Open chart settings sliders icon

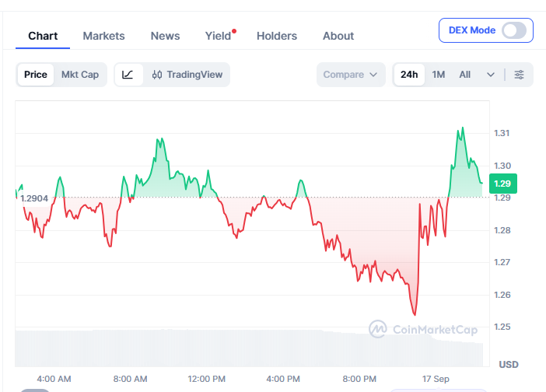[x=519, y=75]
